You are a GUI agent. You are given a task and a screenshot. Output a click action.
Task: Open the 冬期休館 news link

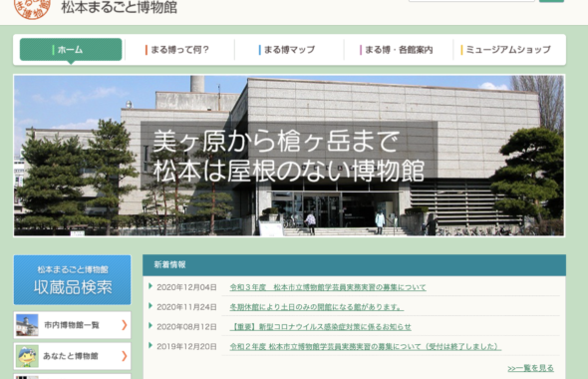(317, 307)
